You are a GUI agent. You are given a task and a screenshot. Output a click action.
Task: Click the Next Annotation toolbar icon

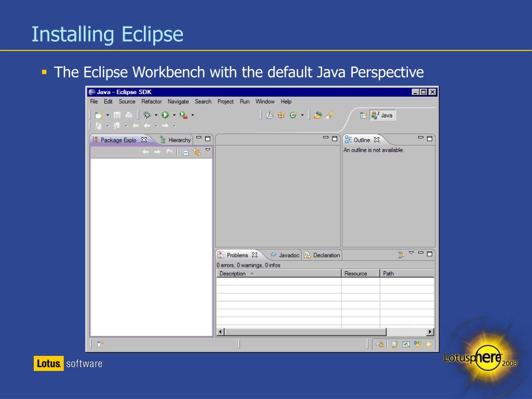(x=98, y=126)
